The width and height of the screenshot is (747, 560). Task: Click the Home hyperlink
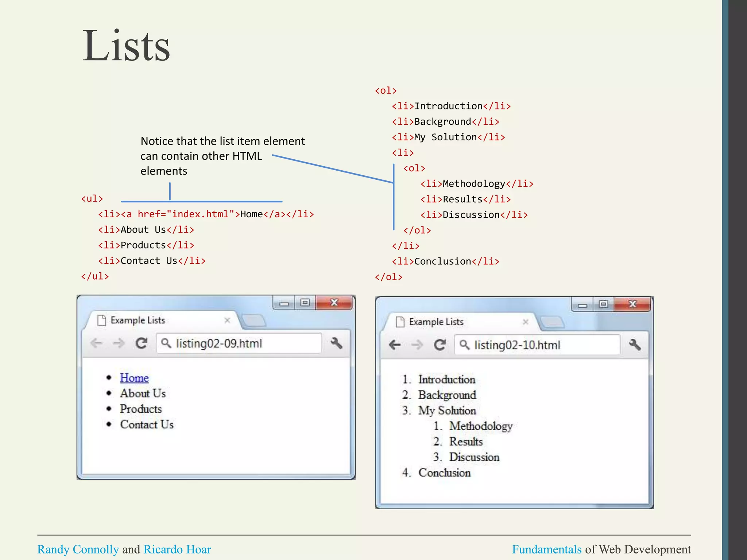134,378
